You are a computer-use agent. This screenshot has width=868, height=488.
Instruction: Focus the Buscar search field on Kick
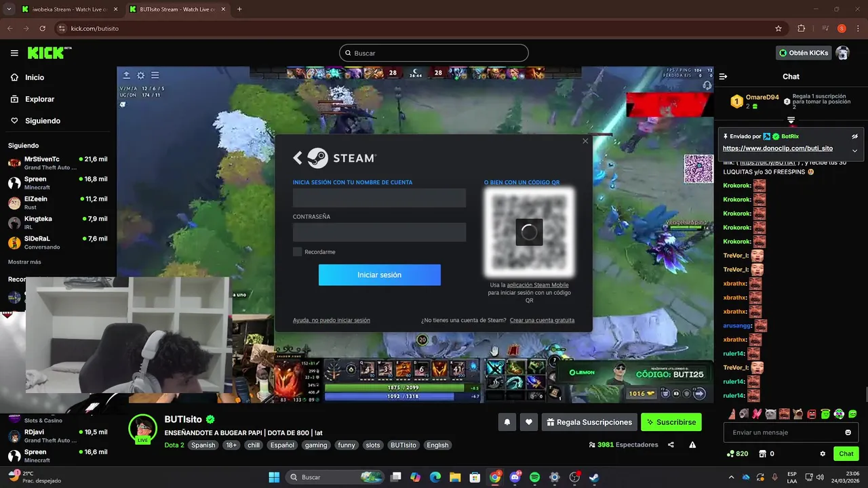point(434,53)
